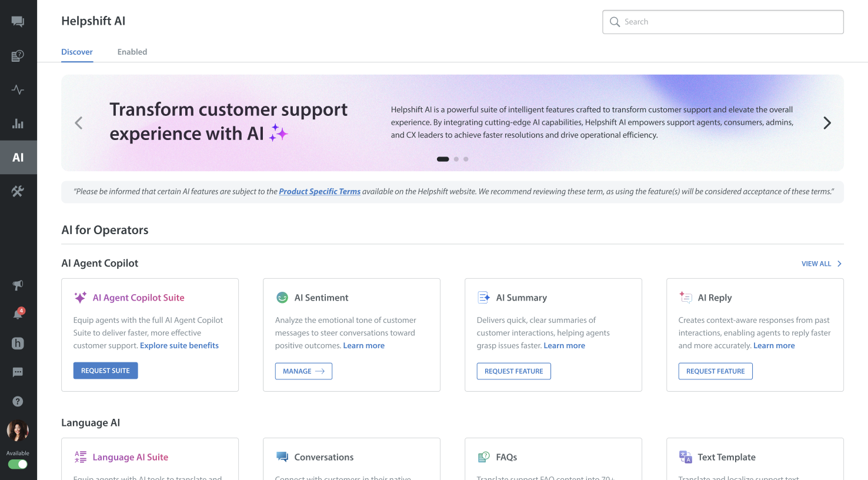The image size is (868, 480).
Task: Open the FAQ knowledge base sidebar icon
Action: pos(18,56)
